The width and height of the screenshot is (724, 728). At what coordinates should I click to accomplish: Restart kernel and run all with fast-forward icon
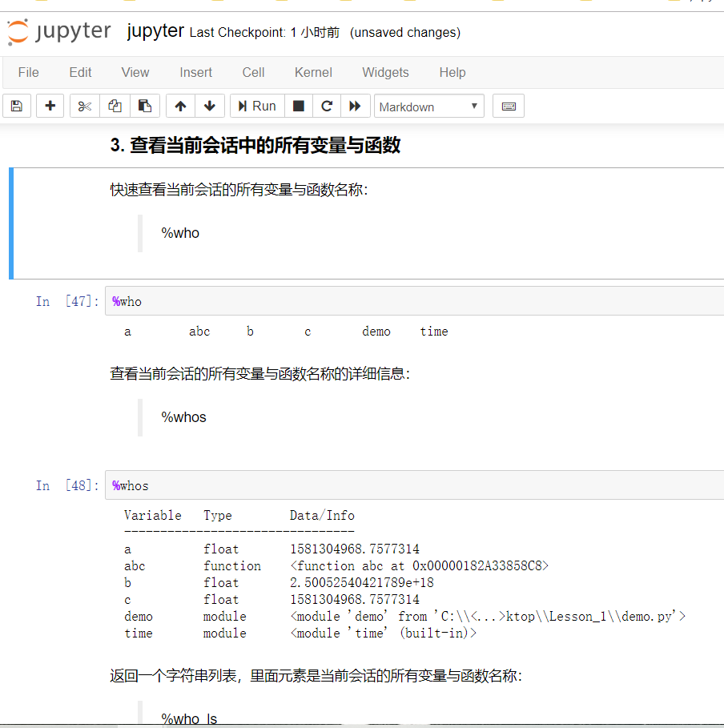(x=356, y=106)
